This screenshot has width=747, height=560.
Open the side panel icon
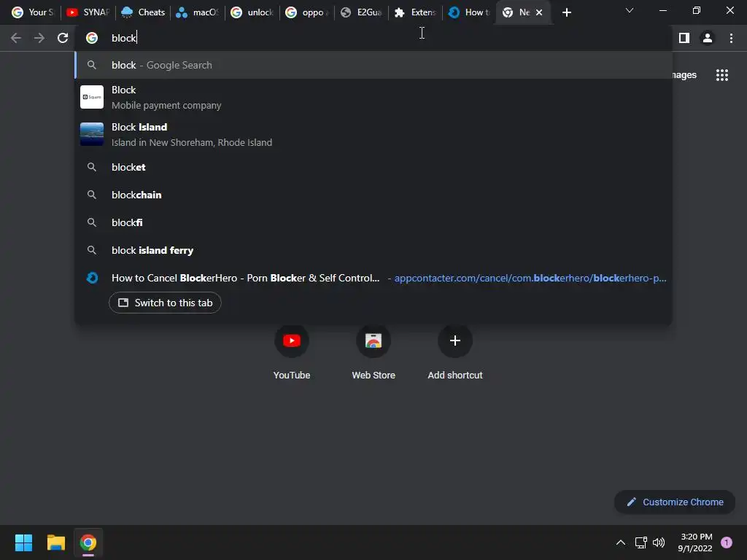tap(684, 38)
